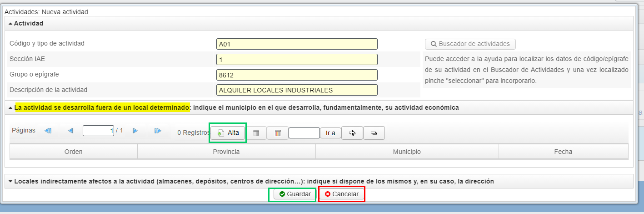Expand the Locales indirectamente afectos section

(x=10, y=181)
